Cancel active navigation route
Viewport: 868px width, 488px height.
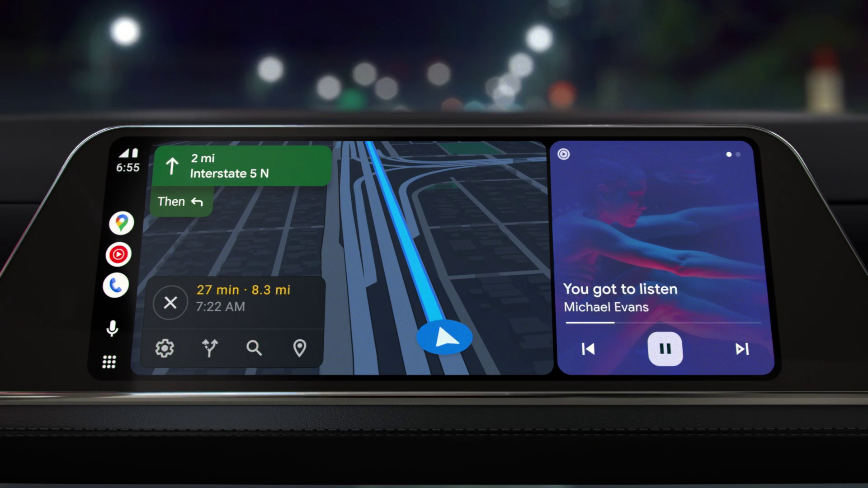[171, 302]
